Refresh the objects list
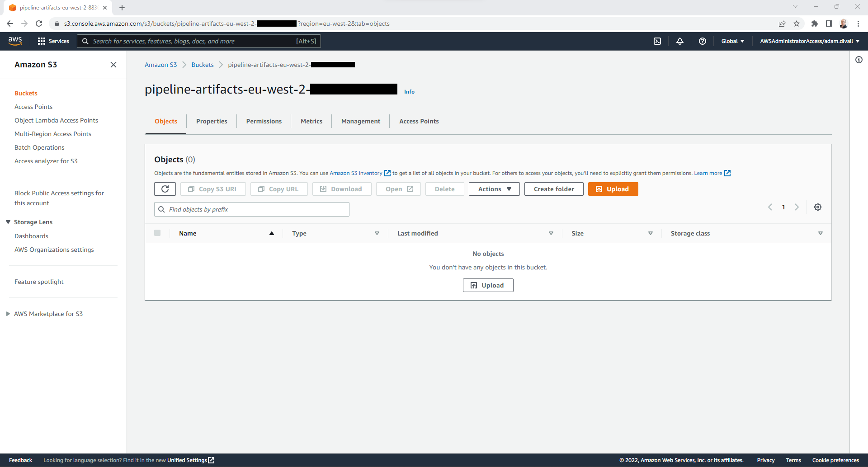 165,189
